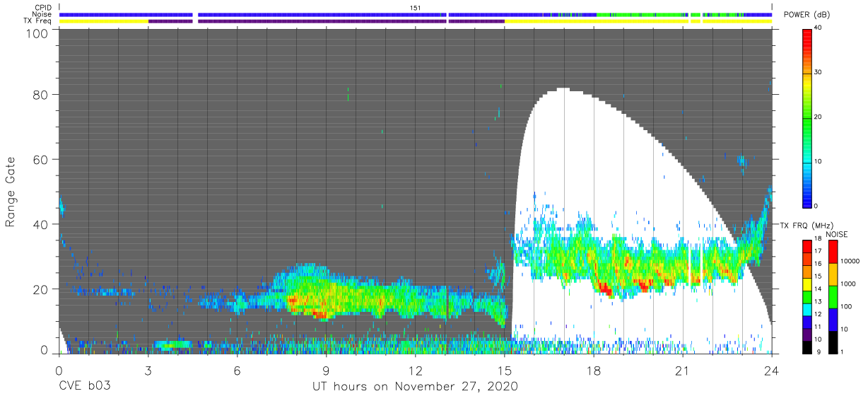The height and width of the screenshot is (401, 868).
Task: Click the 9 MHz tick on the TX FRQ legend
Action: pos(818,351)
